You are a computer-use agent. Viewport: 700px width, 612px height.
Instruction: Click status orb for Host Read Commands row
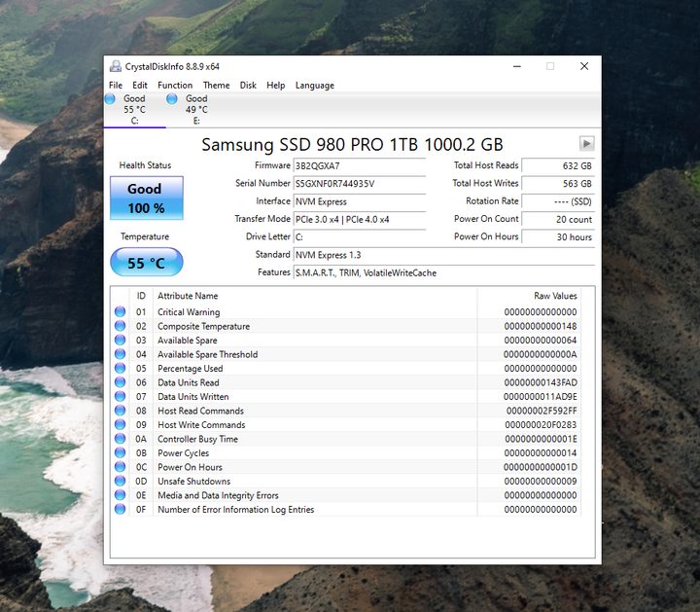click(x=121, y=410)
